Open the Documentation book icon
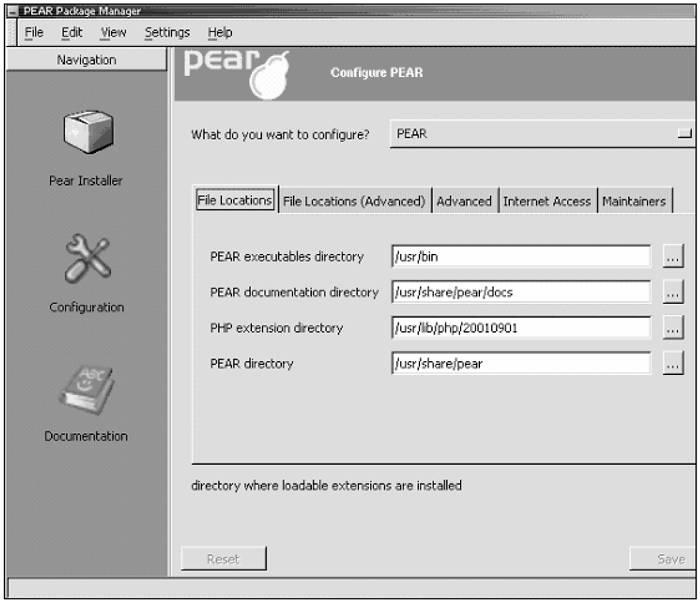700x603 pixels. 87,390
